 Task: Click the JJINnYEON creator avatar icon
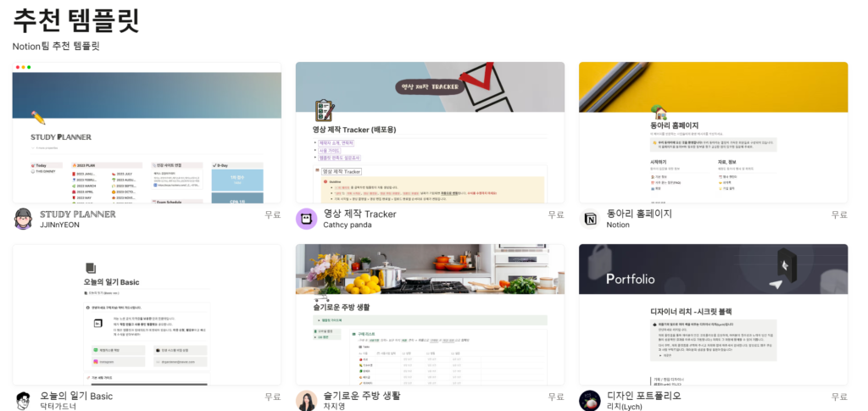pos(23,219)
